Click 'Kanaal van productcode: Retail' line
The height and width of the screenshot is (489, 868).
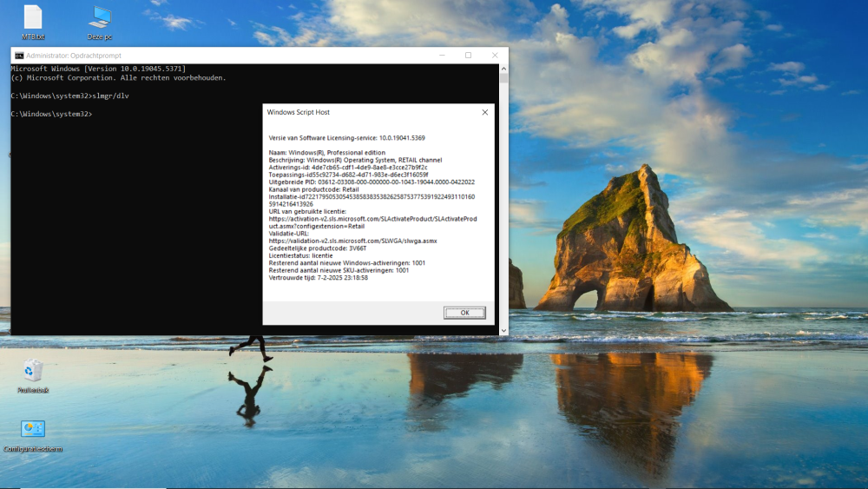coord(313,189)
